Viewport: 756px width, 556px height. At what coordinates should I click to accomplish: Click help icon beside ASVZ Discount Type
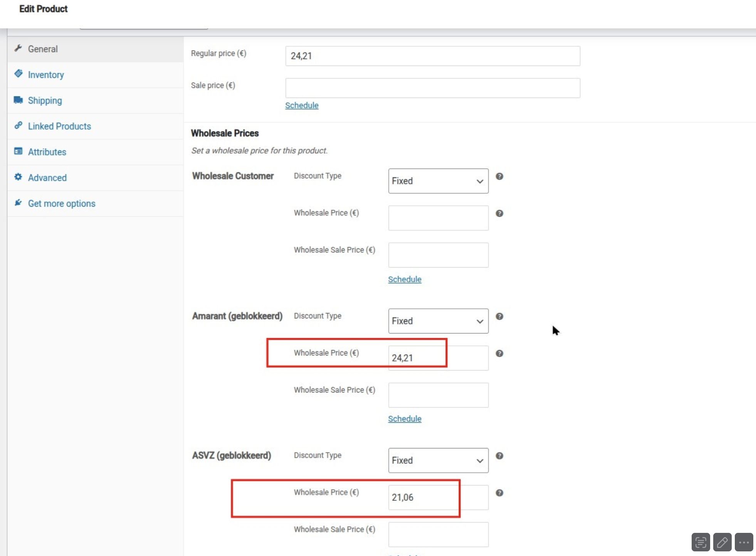(x=499, y=456)
